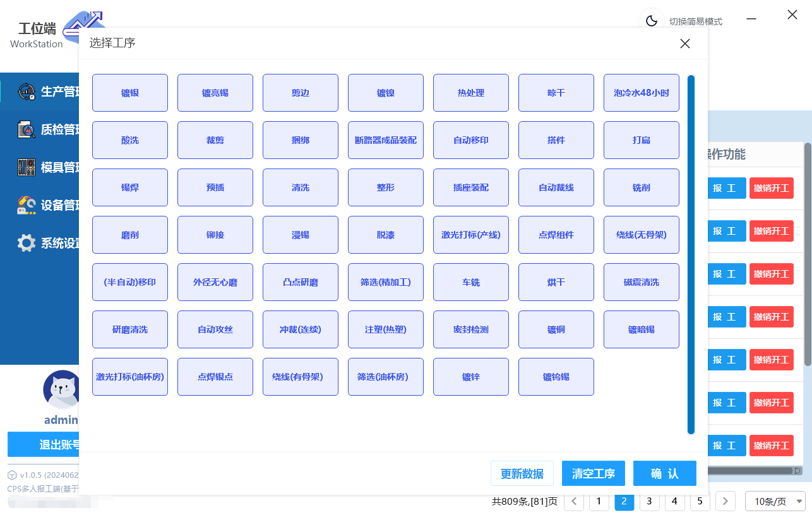Go to next page arrow
The height and width of the screenshot is (520, 812).
click(725, 502)
